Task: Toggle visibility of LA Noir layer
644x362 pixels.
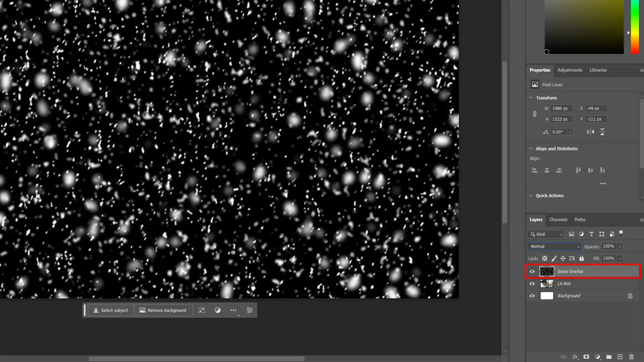Action: (x=533, y=283)
